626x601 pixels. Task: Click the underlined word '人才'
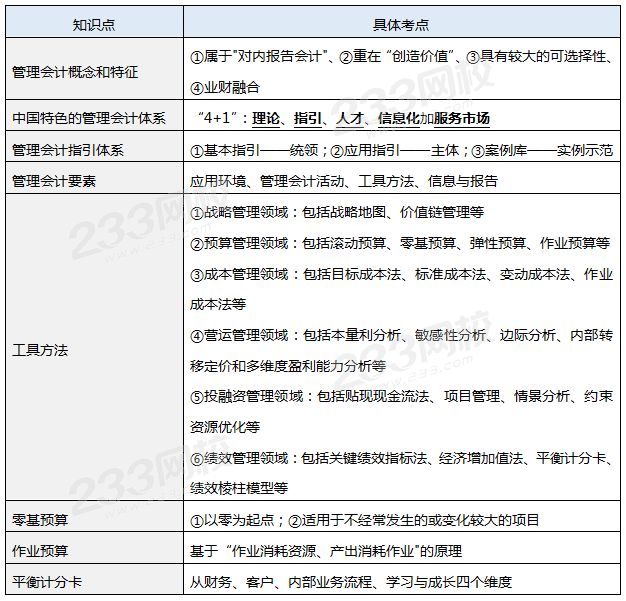coord(350,118)
